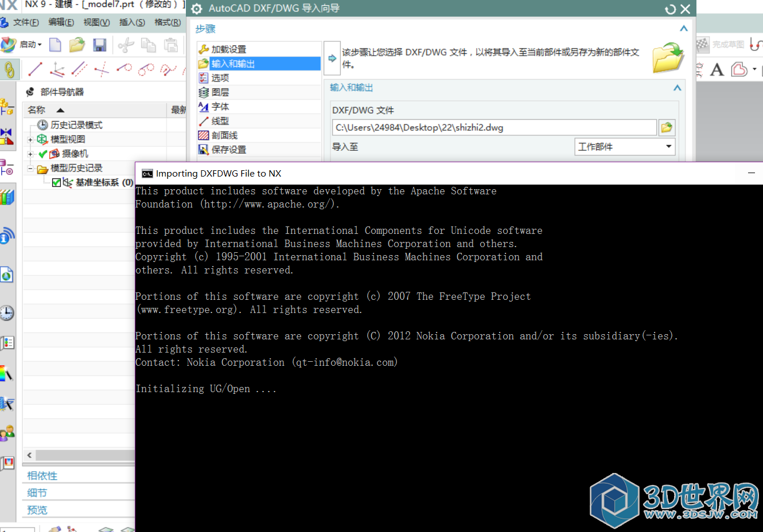This screenshot has width=763, height=532.
Task: Open the Part Navigator sidebar tab
Action: pos(7,167)
